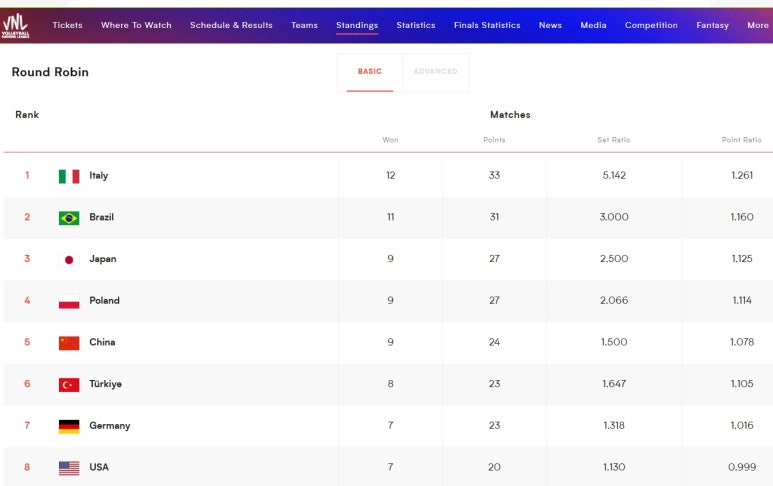Click the China flag icon
Screen dimensions: 773x486
[x=69, y=343]
